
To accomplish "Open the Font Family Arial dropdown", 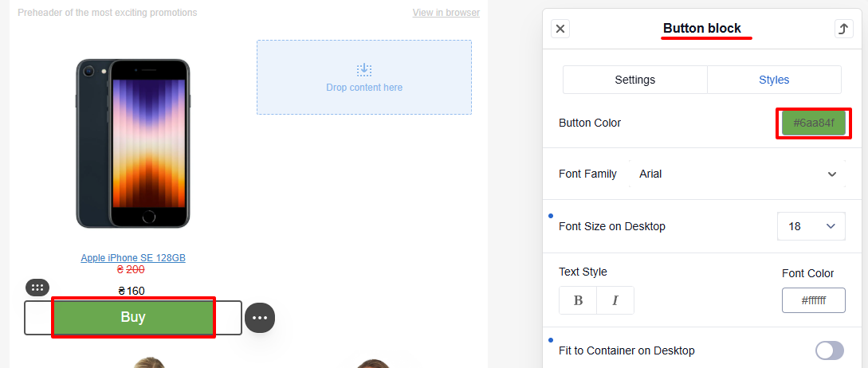I will pyautogui.click(x=737, y=174).
